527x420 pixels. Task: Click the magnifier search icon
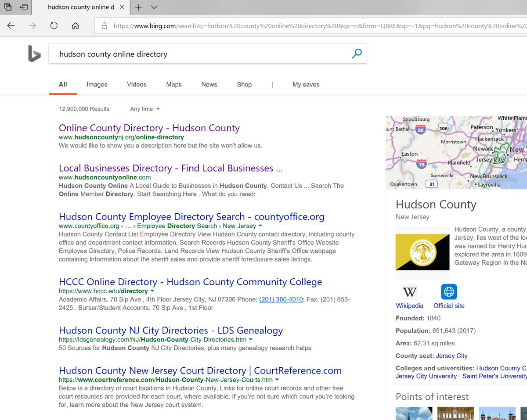click(x=357, y=54)
